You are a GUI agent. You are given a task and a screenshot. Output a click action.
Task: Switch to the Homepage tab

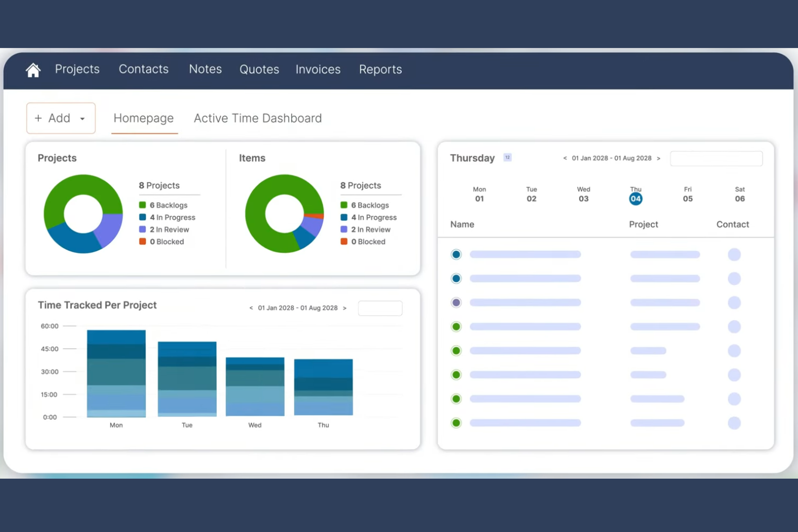click(144, 119)
